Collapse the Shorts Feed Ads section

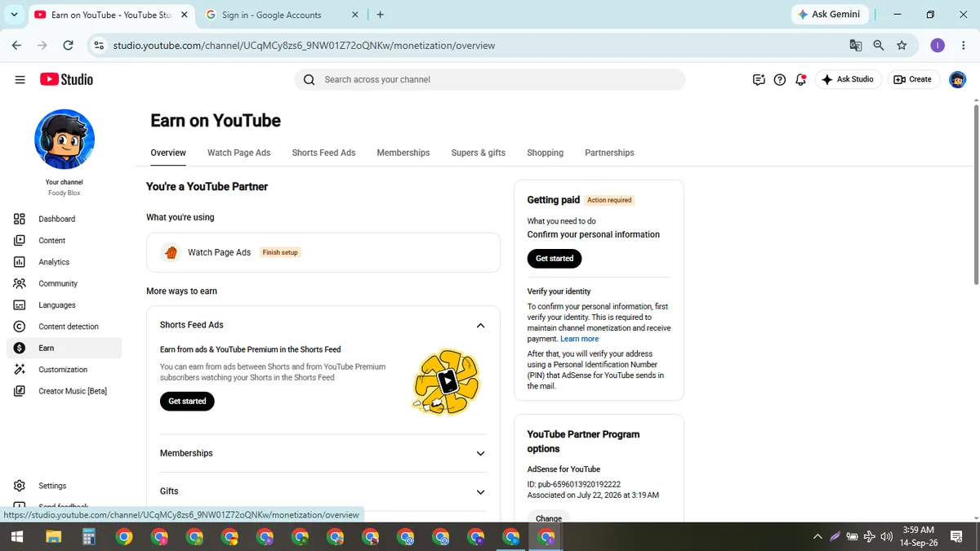[480, 326]
